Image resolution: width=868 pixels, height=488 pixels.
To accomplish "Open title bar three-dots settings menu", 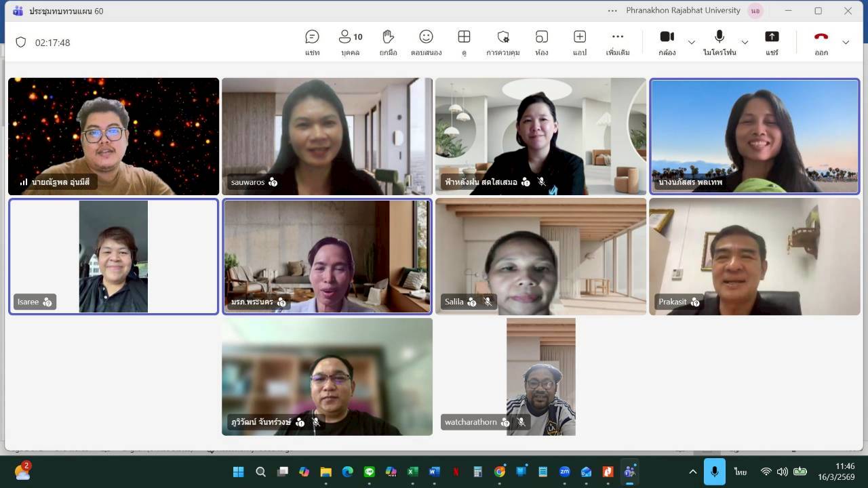I will click(x=612, y=11).
